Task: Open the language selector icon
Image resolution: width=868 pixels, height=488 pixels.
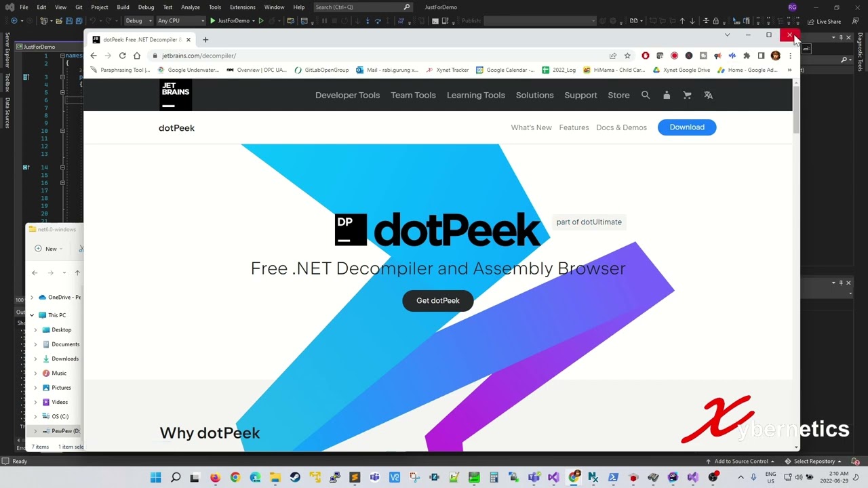Action: click(x=708, y=95)
